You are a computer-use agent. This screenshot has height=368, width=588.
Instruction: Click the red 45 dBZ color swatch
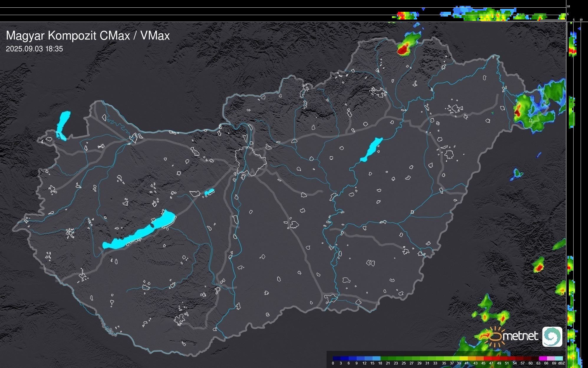[x=487, y=358]
